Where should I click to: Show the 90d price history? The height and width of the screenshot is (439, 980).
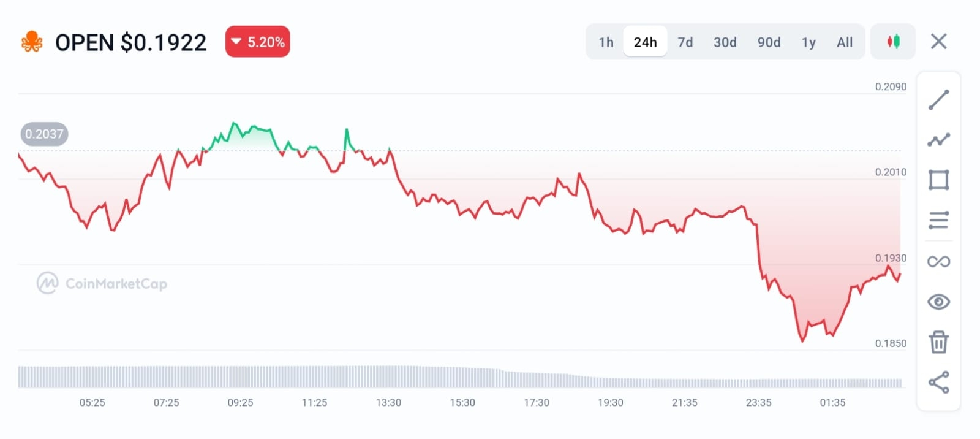(769, 42)
